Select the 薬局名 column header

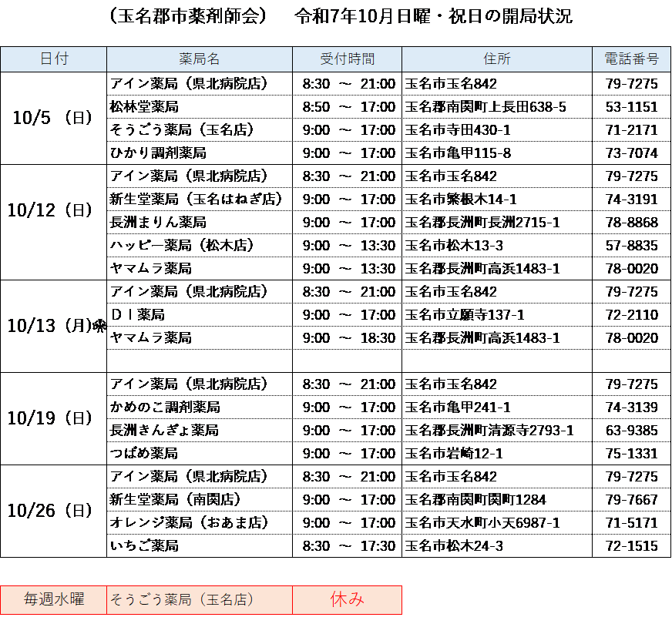pos(199,59)
